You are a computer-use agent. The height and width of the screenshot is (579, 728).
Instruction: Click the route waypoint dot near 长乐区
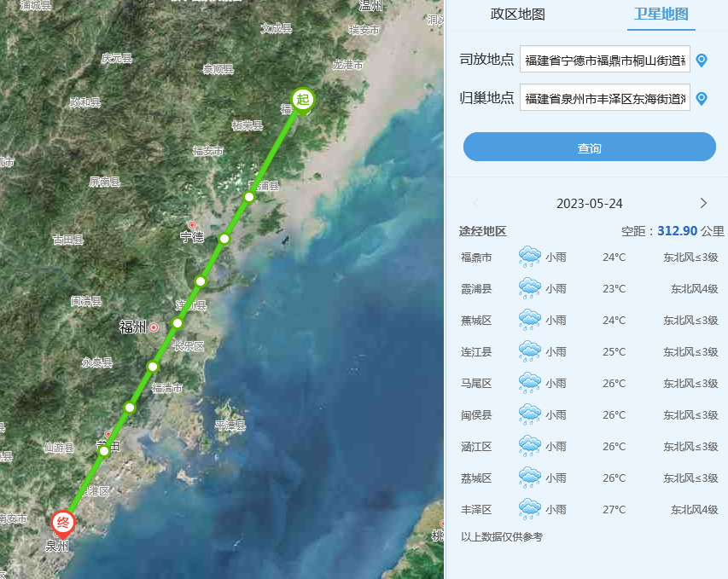(178, 323)
